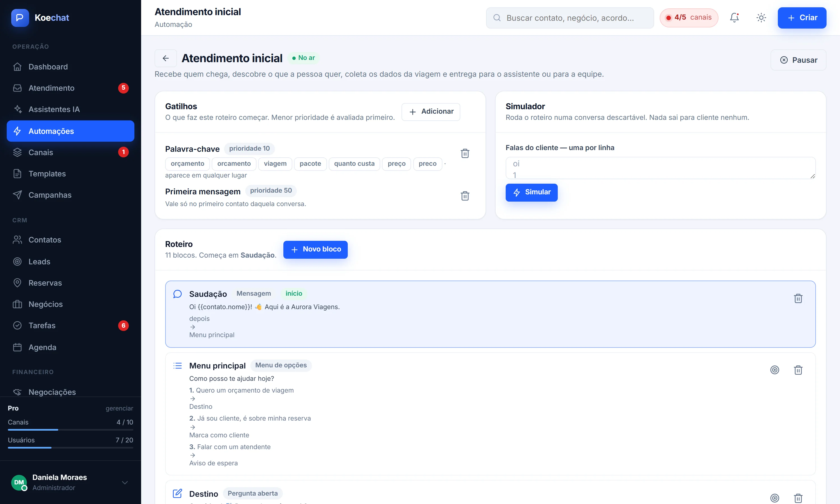Screen dimensions: 840x504
Task: Click the Criar button
Action: (x=802, y=18)
